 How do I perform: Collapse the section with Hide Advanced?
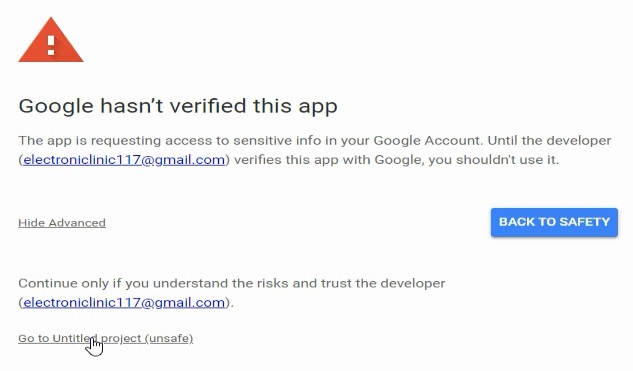coord(62,223)
